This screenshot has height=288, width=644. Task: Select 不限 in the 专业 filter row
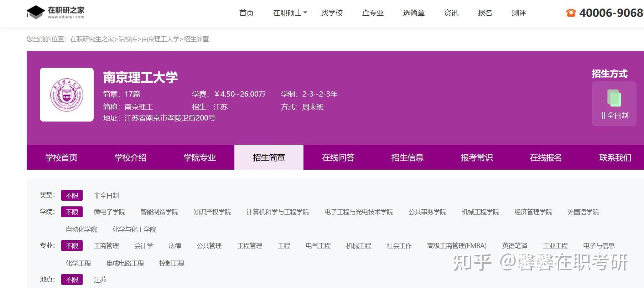click(72, 246)
